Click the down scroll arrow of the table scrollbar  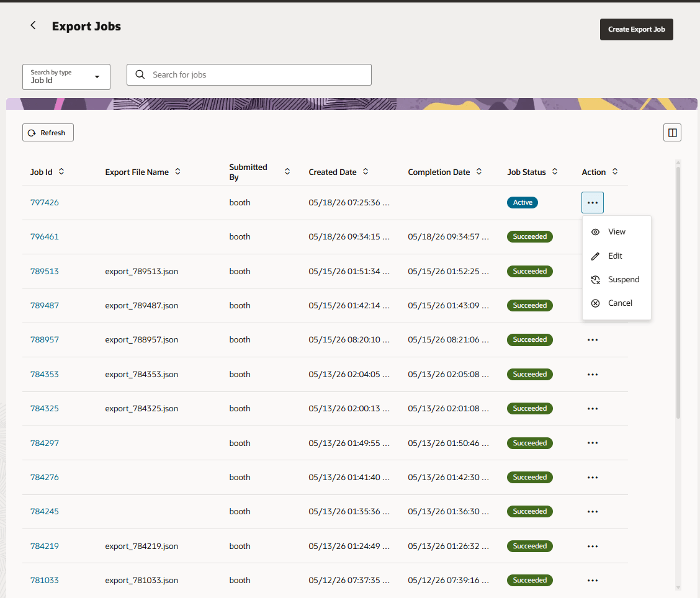point(678,587)
